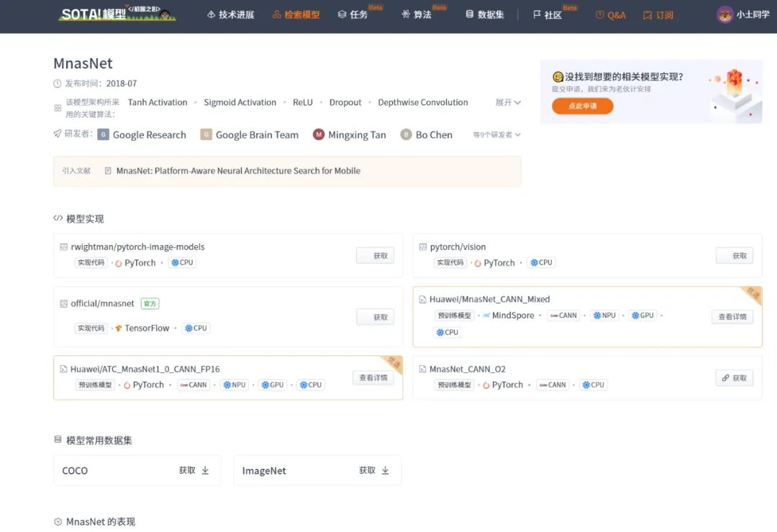
Task: Open the rwightman/pytorch-image-models title
Action: click(137, 247)
